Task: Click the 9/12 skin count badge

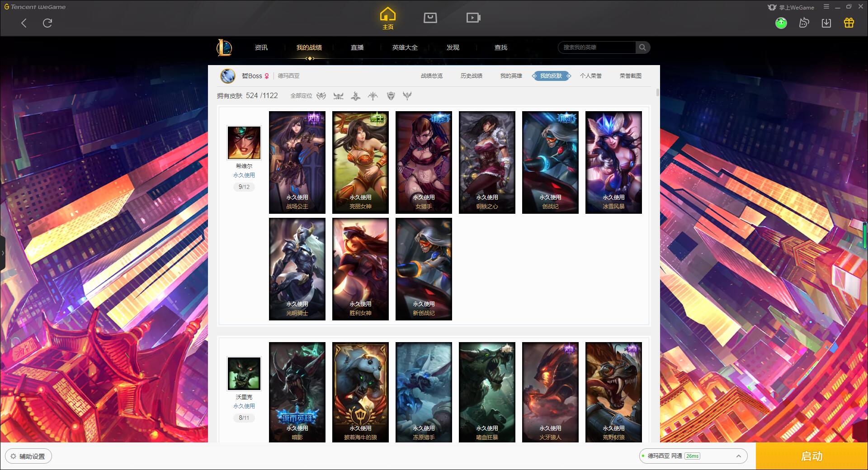Action: click(x=244, y=187)
